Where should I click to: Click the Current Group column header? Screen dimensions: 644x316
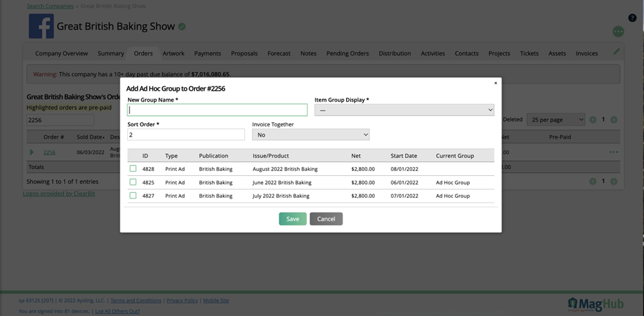pyautogui.click(x=455, y=156)
